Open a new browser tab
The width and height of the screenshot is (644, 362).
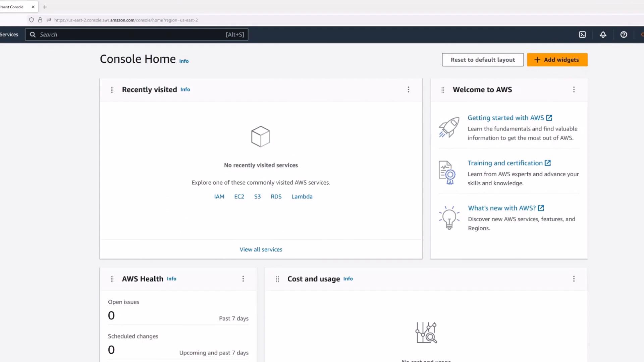(45, 7)
